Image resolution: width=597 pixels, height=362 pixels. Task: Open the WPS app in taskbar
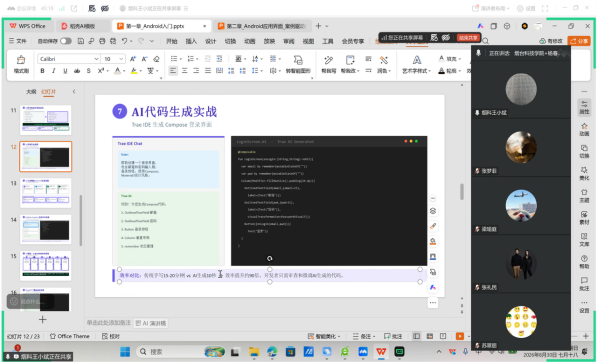pyautogui.click(x=381, y=351)
